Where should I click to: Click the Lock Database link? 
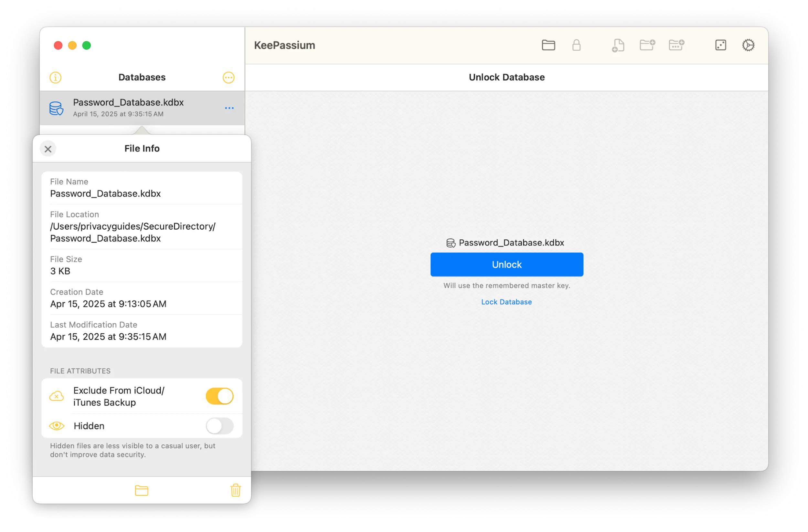coord(506,302)
